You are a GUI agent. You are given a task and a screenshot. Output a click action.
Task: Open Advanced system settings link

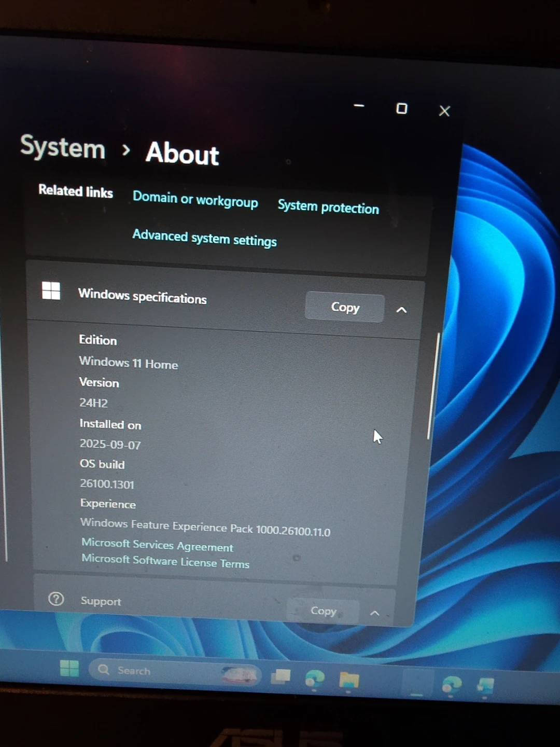point(204,238)
